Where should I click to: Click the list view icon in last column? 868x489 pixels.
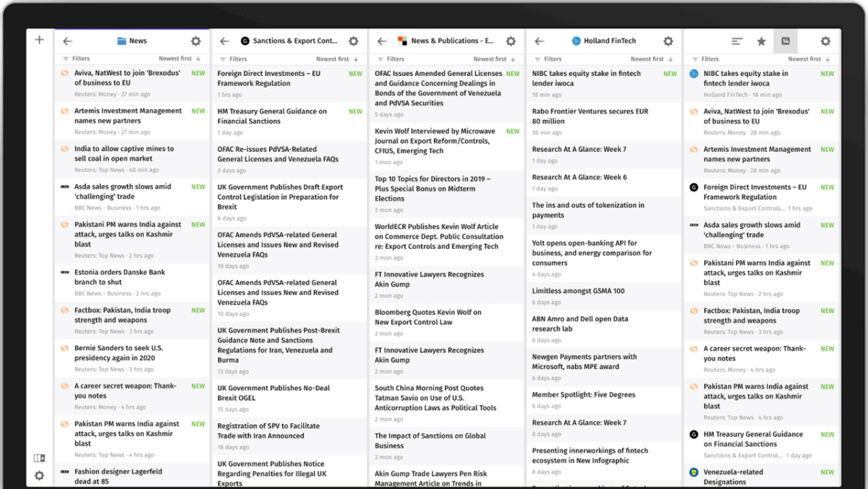[x=736, y=41]
